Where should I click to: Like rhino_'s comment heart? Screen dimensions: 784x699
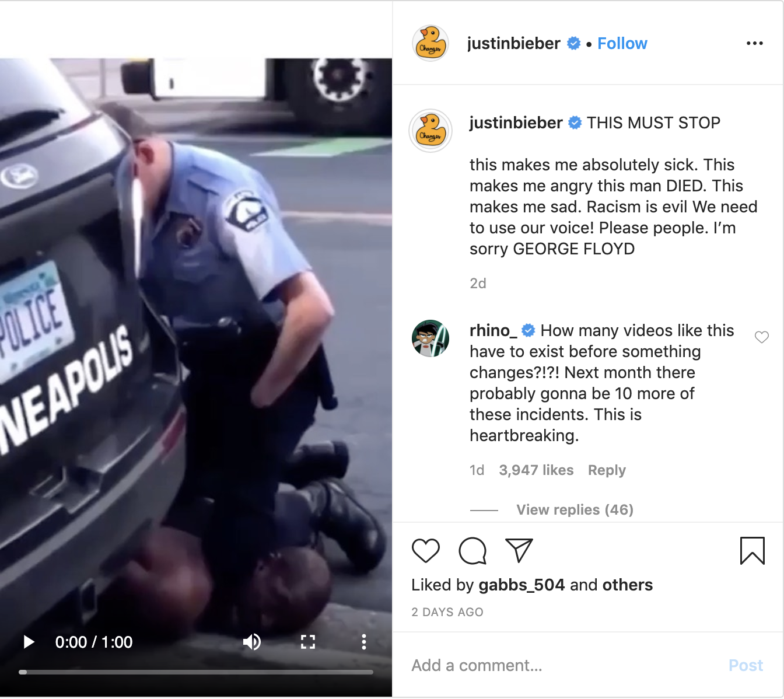[762, 337]
